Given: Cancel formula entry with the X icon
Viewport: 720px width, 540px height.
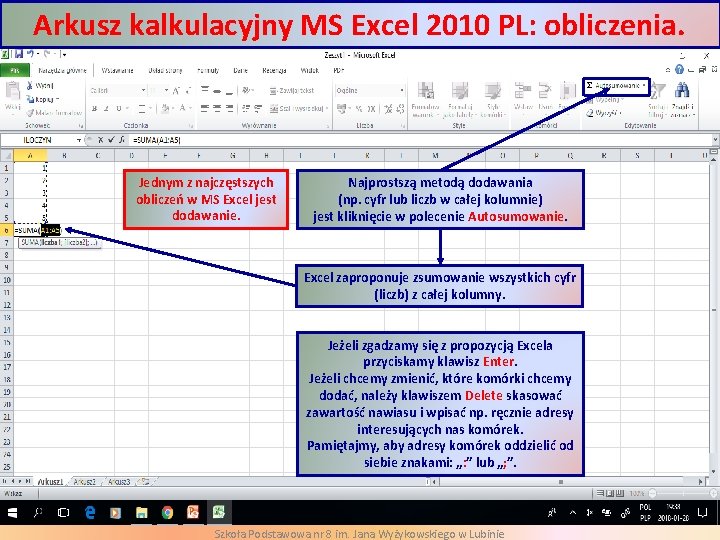Looking at the screenshot, I should pos(100,140).
